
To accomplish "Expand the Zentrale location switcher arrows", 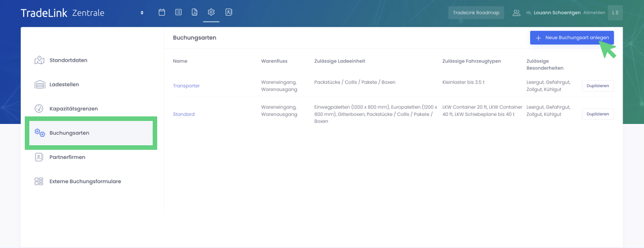I will [x=142, y=13].
